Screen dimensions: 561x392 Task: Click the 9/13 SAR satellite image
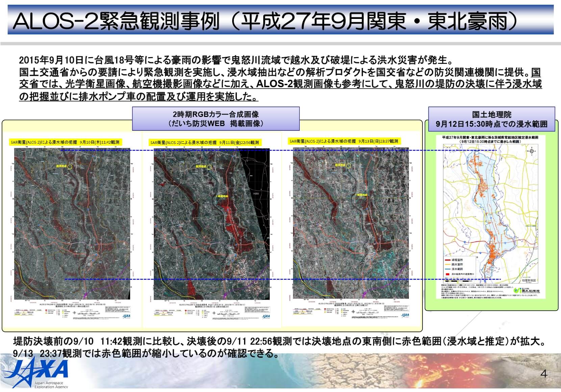click(351, 223)
